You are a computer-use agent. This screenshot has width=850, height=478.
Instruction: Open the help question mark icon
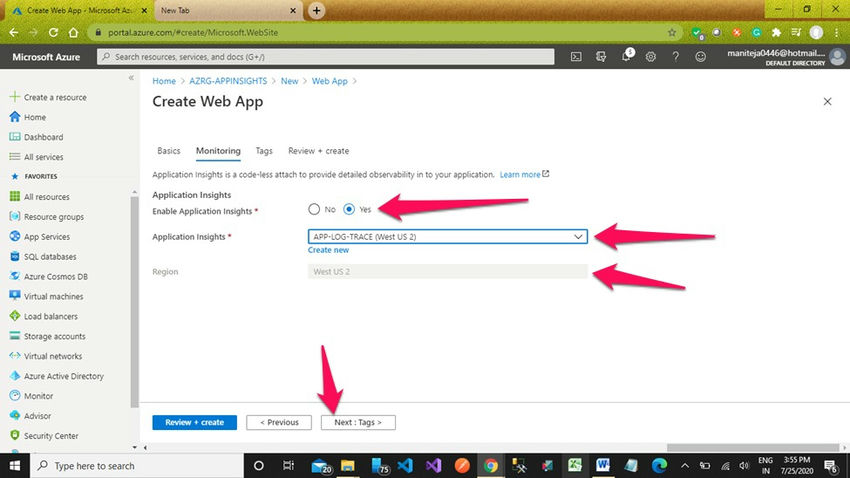[x=675, y=56]
